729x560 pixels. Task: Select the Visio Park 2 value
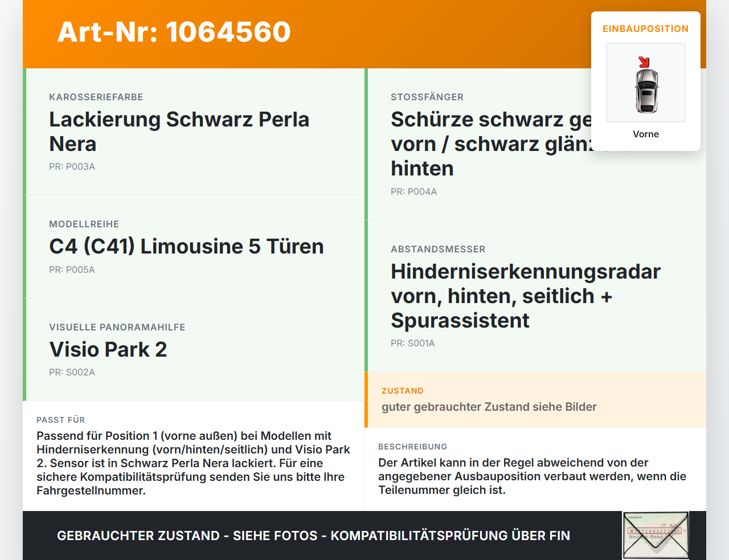click(x=108, y=349)
